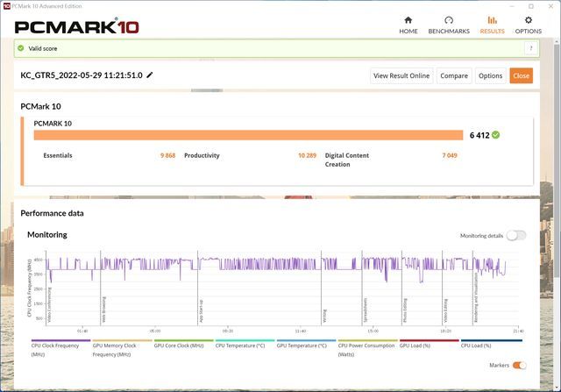Click the Photo Editing marker on graph

[405, 310]
